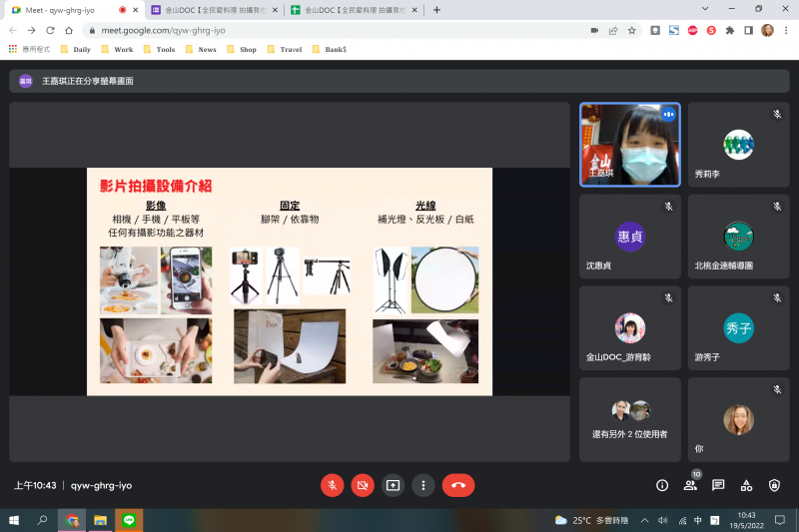Close the green-icon 金山DOC tab
Viewport: 799px width, 532px height.
tap(414, 10)
